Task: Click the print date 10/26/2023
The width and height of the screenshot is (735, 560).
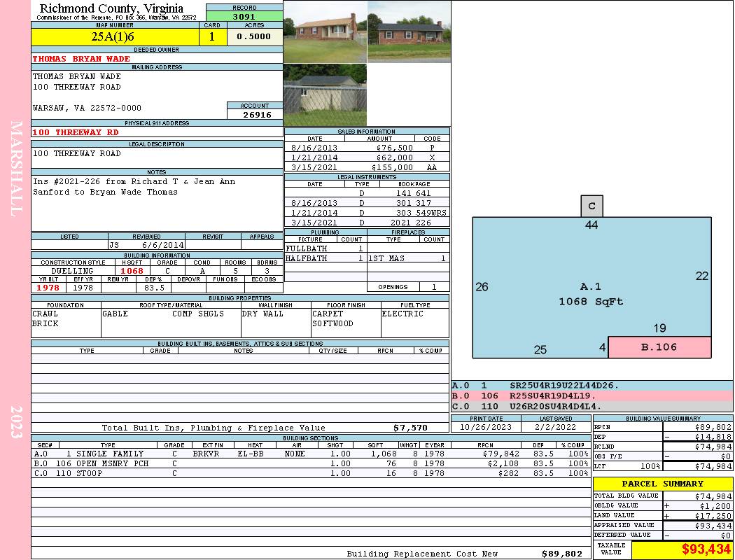Action: click(x=486, y=427)
